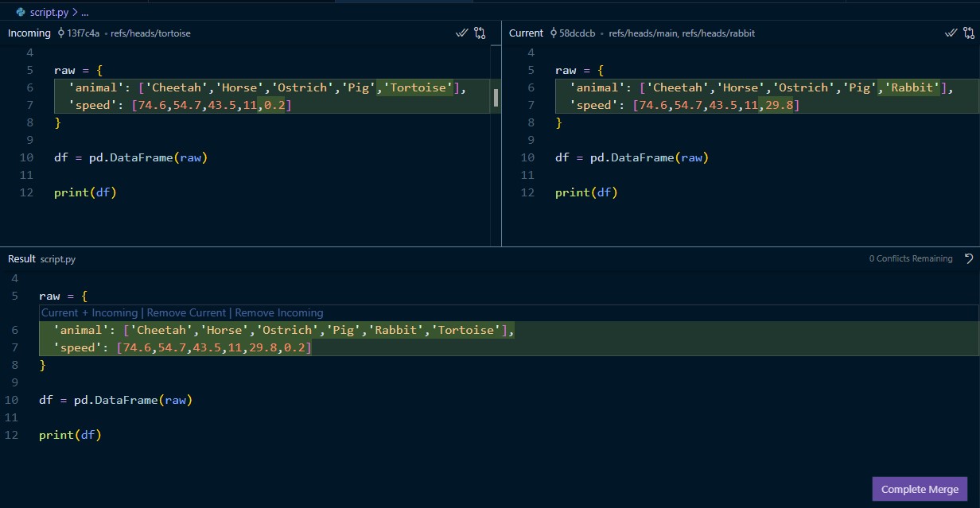980x508 pixels.
Task: Click compare icon in Incoming header
Action: [x=480, y=33]
